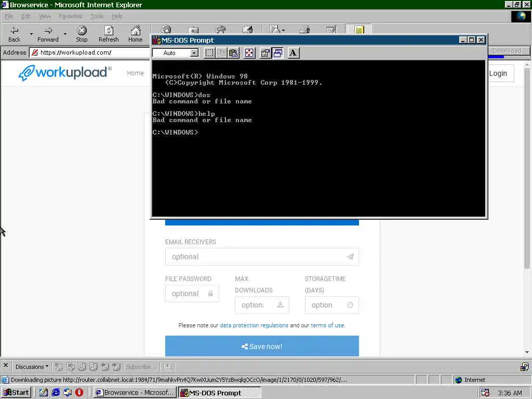Screen dimensions: 532x399
Task: Open the terms of use link
Action: tap(327, 325)
